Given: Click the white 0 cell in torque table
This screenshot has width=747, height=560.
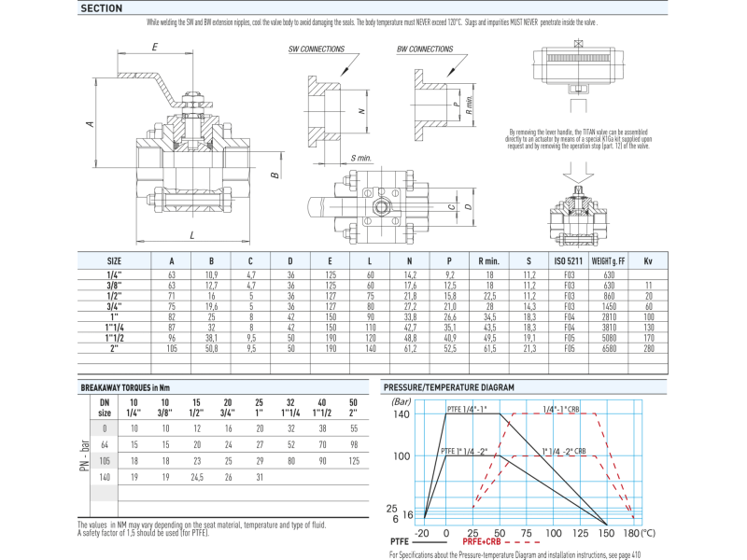Looking at the screenshot, I should (104, 428).
